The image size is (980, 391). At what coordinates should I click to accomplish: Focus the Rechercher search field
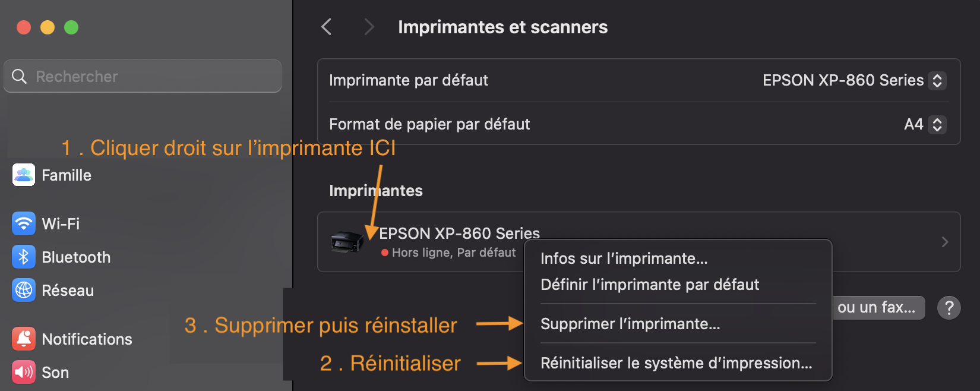pyautogui.click(x=143, y=77)
